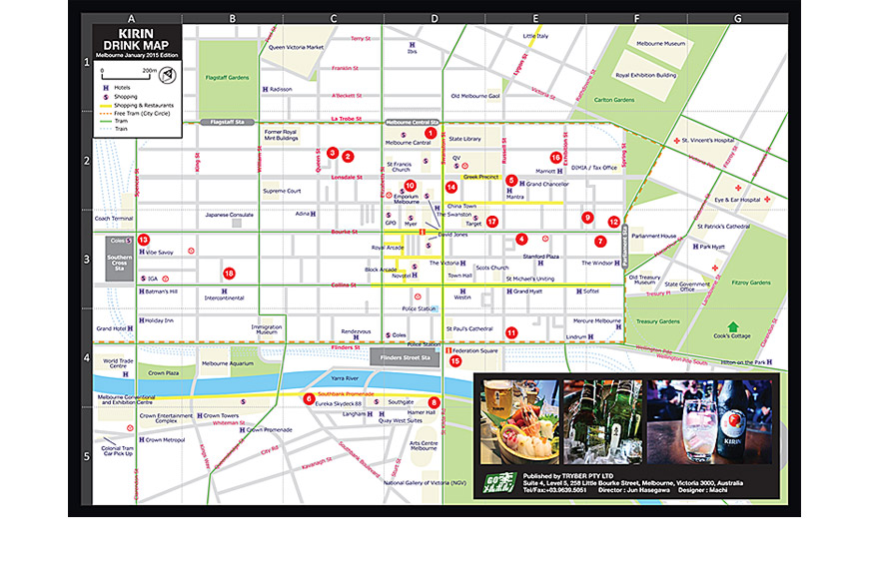
Task: Click column header G on the grid
Action: coord(738,18)
